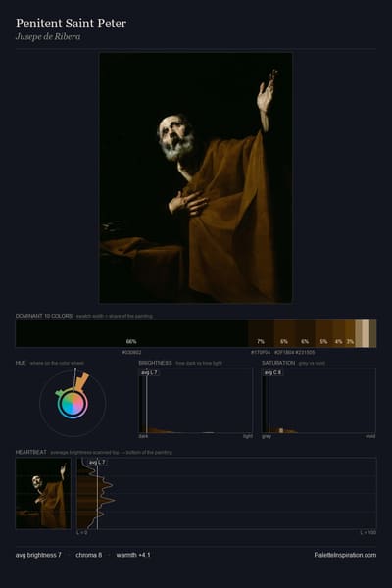The height and width of the screenshot is (588, 392).
Task: Pick the 3% golden-brown swatch
Action: [350, 333]
